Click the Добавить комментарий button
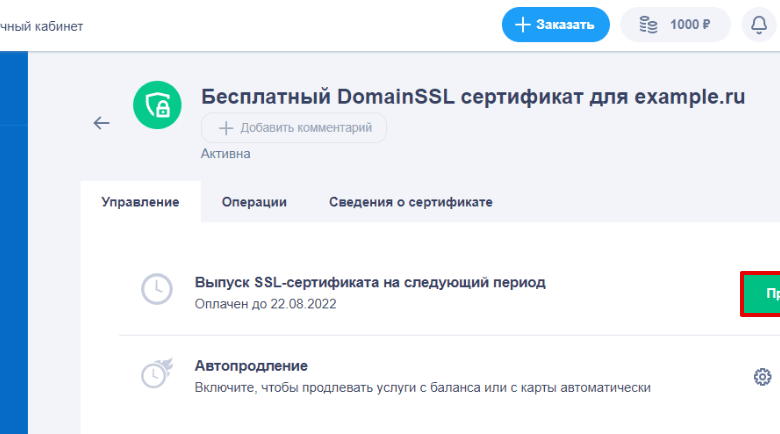The width and height of the screenshot is (780, 434). click(x=294, y=128)
